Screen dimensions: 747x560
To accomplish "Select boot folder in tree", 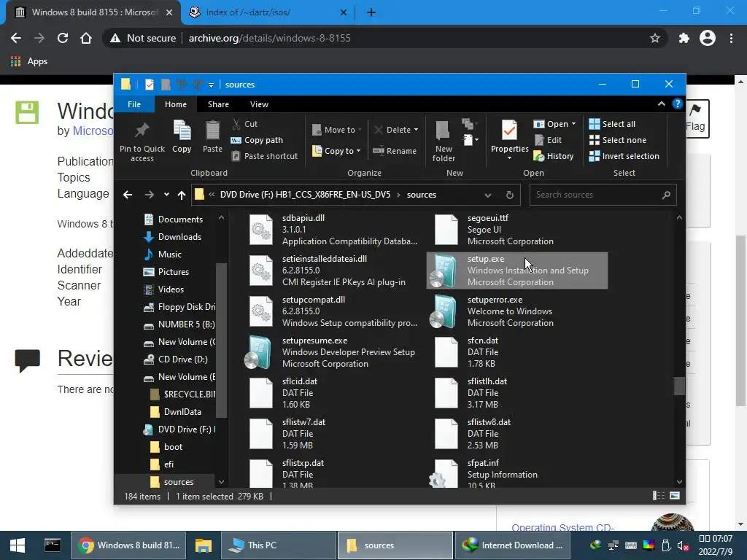I will pyautogui.click(x=166, y=447).
